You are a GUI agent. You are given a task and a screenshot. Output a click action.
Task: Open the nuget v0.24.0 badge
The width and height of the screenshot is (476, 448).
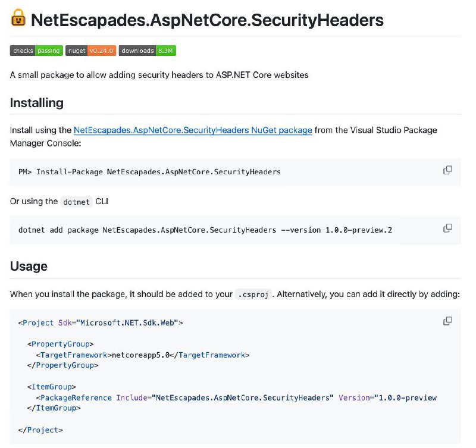pos(91,51)
